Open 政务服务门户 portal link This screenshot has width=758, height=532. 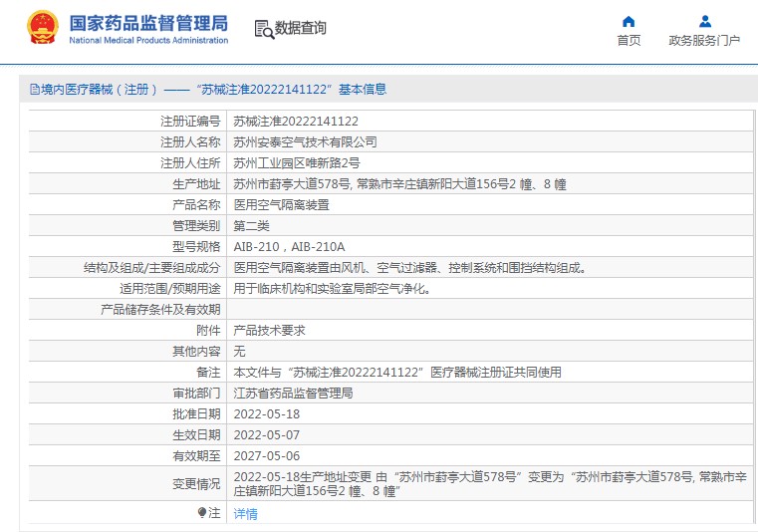(704, 40)
